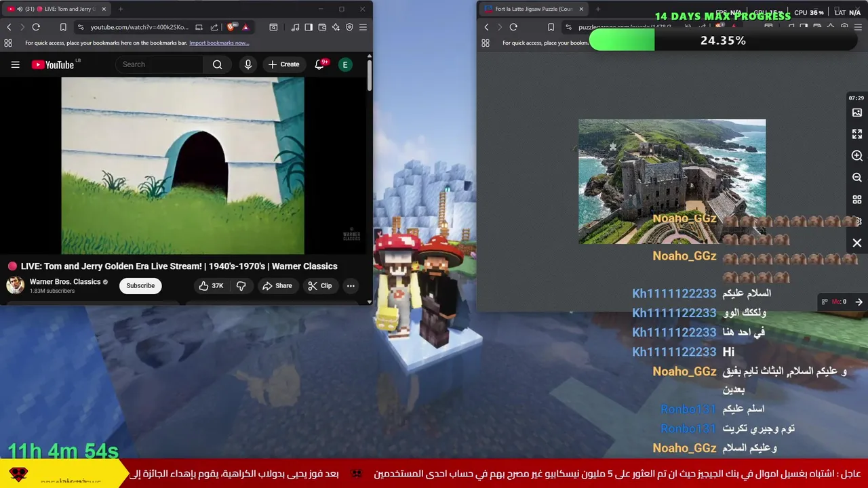Zoom out on the jigsaw puzzle
Viewport: 868px width, 488px height.
pyautogui.click(x=857, y=178)
